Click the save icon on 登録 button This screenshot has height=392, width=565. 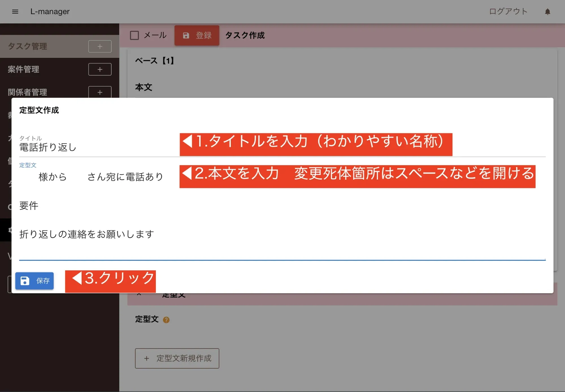click(x=186, y=36)
